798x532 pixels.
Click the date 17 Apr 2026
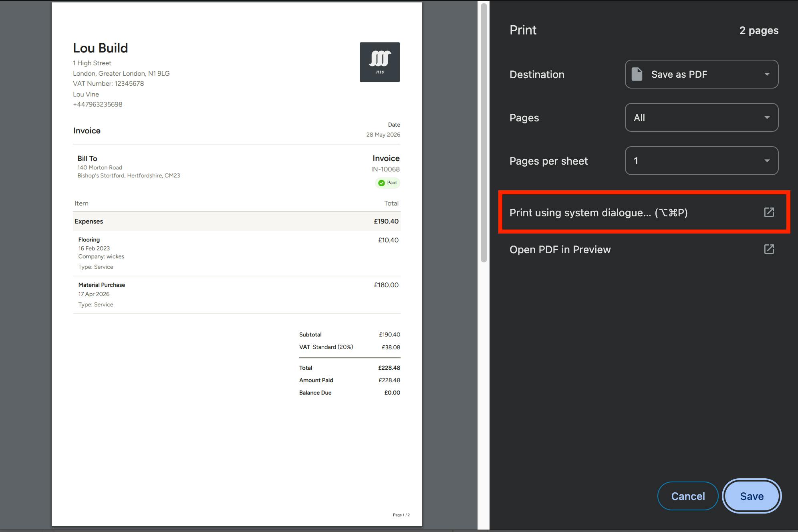click(x=94, y=294)
